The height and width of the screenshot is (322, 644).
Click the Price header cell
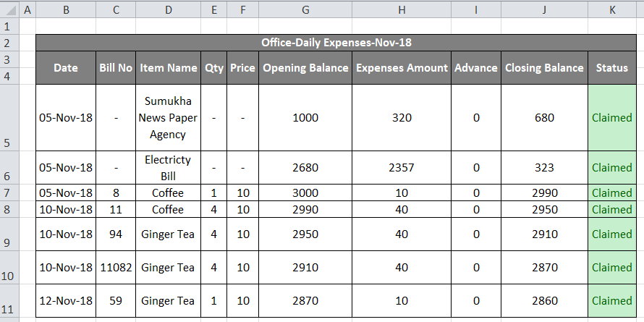pos(242,68)
